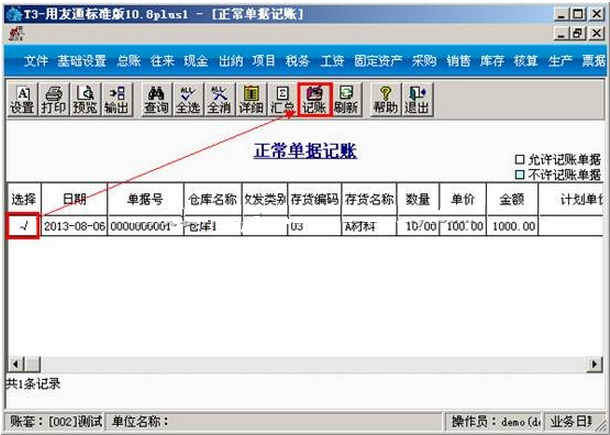Open the 库存 menu
610x435 pixels.
(492, 61)
